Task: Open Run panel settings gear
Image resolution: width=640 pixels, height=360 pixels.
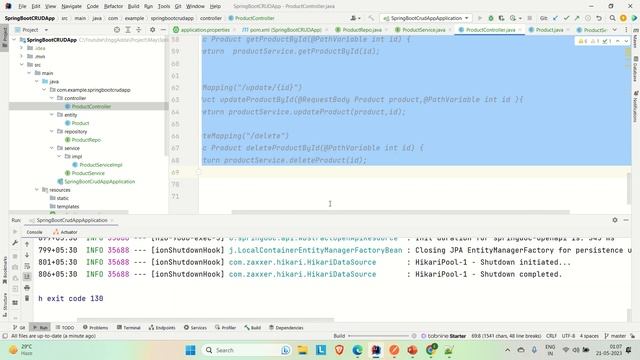Action: point(615,220)
